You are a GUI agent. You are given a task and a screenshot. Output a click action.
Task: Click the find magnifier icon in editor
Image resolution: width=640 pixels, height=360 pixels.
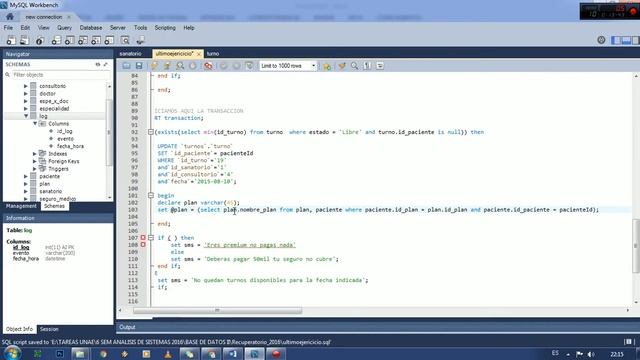[x=355, y=66]
